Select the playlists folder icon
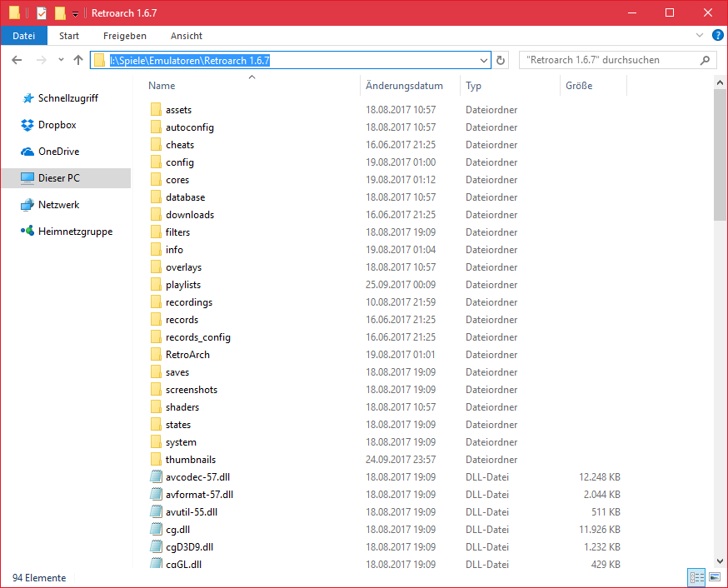 click(156, 285)
